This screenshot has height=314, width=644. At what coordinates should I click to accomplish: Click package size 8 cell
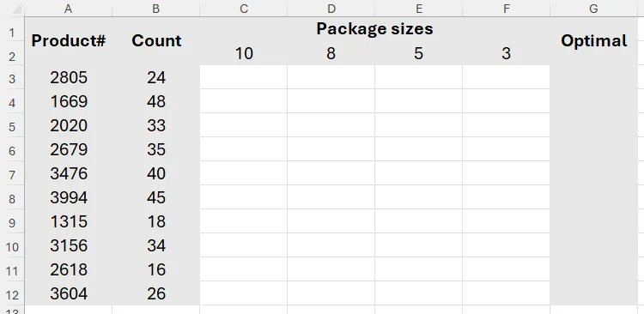coord(331,53)
